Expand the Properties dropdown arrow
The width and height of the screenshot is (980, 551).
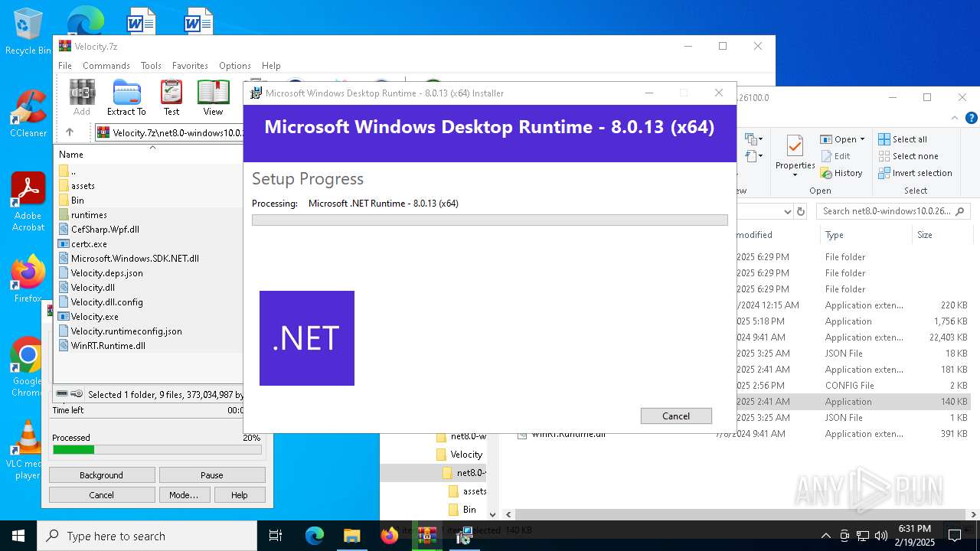point(795,175)
